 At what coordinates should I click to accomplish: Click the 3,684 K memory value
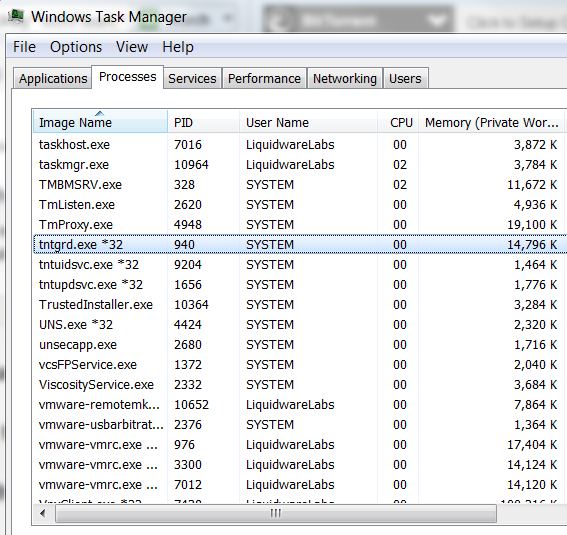tap(536, 385)
